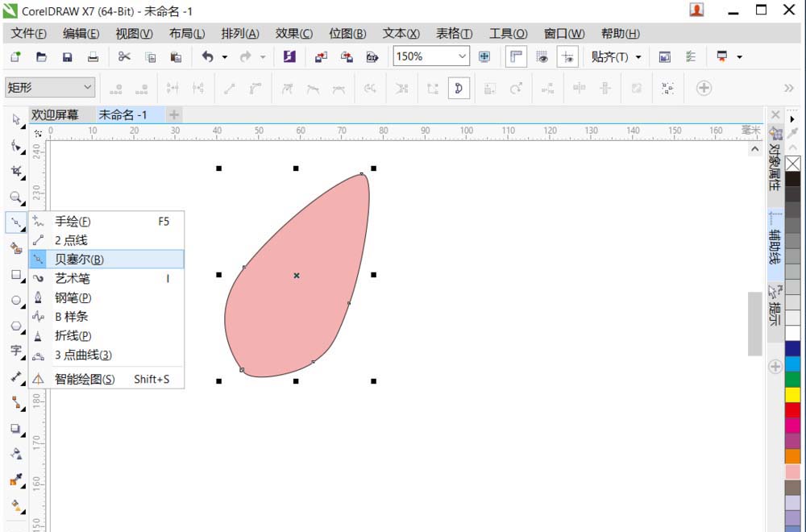Select the Zoom magnifier tool

tap(16, 197)
